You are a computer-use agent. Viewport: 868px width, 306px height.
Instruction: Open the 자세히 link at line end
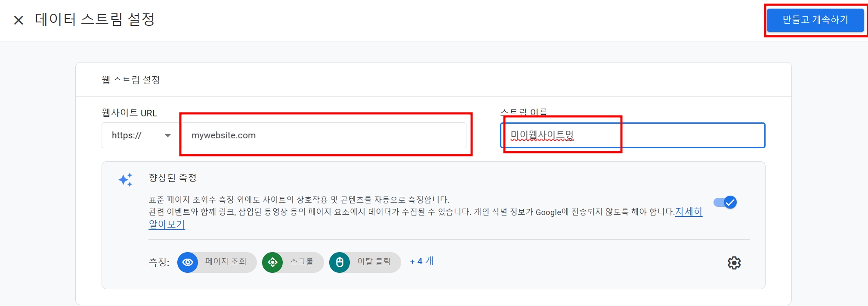pyautogui.click(x=689, y=212)
